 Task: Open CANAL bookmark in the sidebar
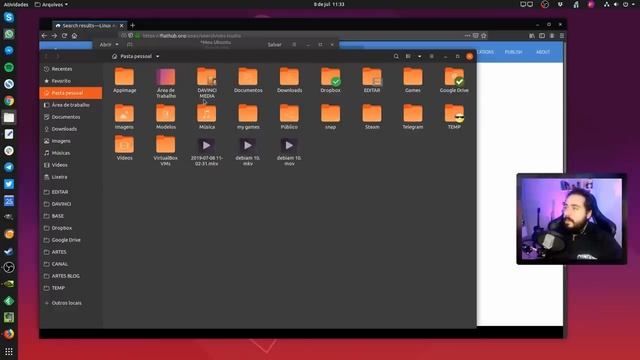click(71, 264)
